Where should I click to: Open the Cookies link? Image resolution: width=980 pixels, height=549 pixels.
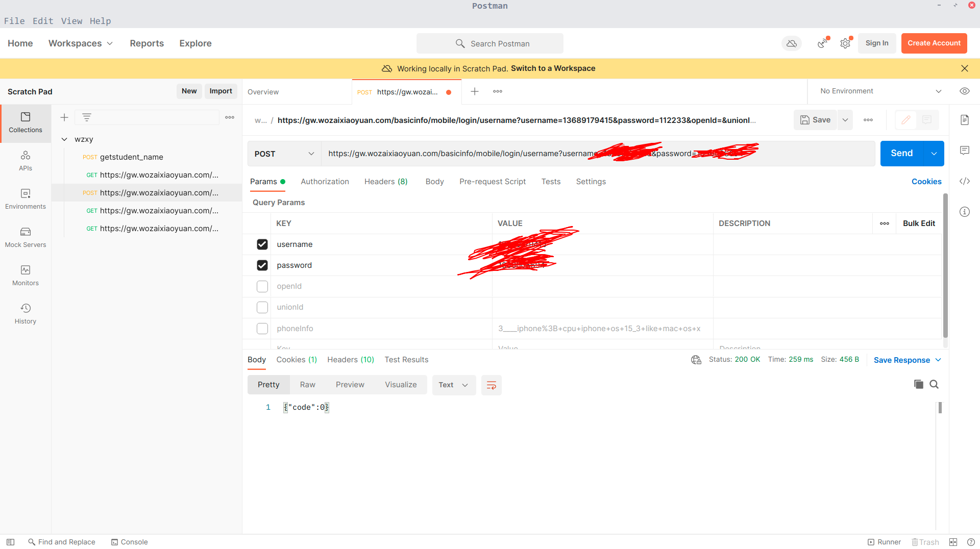coord(926,182)
